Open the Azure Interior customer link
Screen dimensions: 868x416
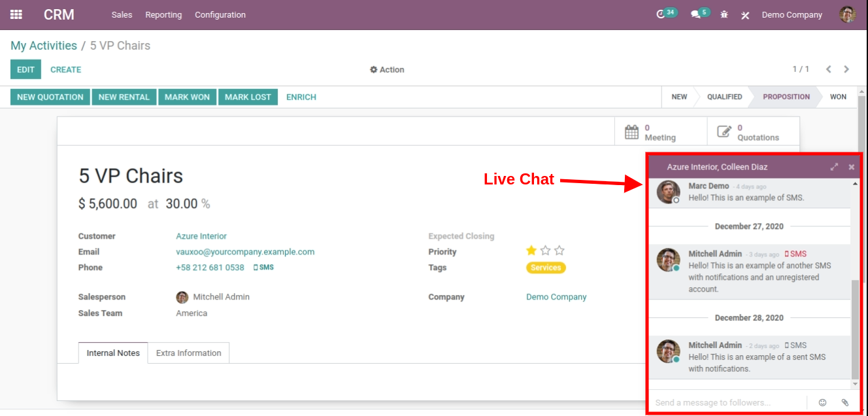201,236
